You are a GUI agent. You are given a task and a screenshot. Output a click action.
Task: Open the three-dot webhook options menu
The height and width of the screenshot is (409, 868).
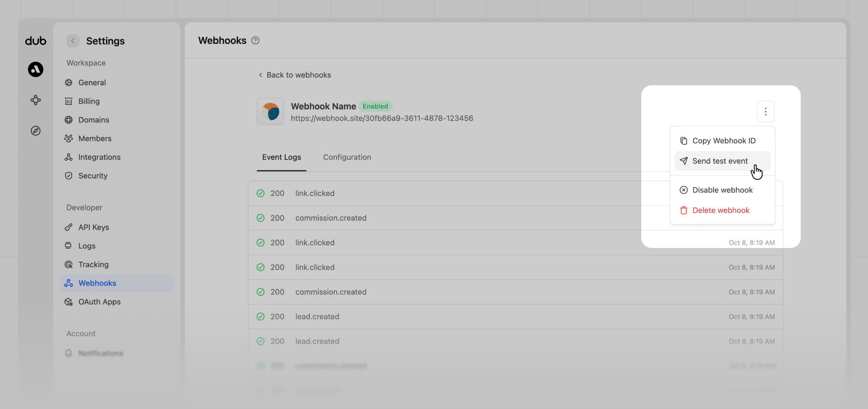[765, 112]
